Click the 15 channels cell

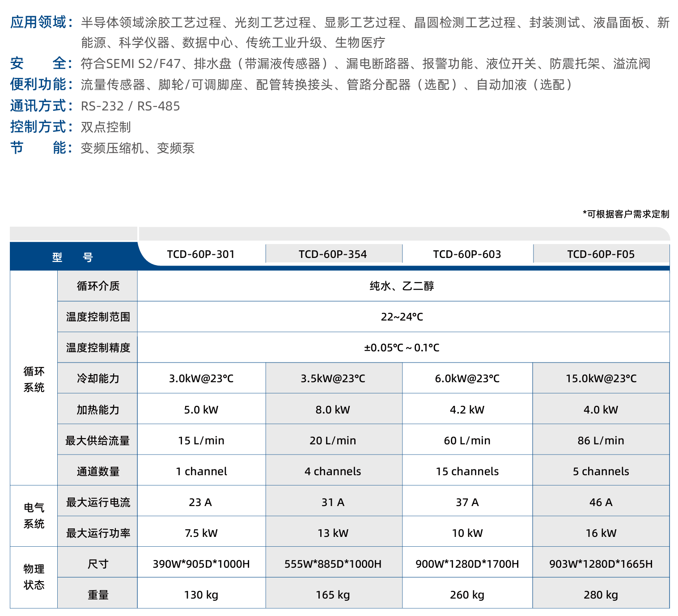[467, 472]
